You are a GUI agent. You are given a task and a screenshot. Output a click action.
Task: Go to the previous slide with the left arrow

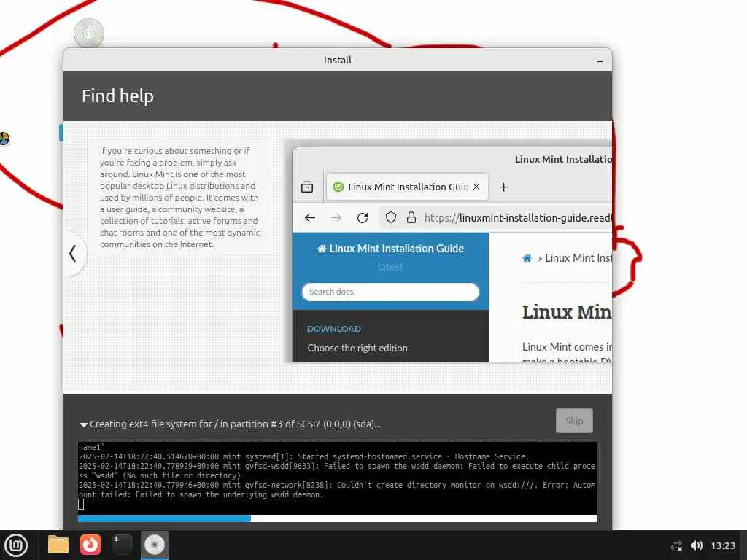click(73, 253)
